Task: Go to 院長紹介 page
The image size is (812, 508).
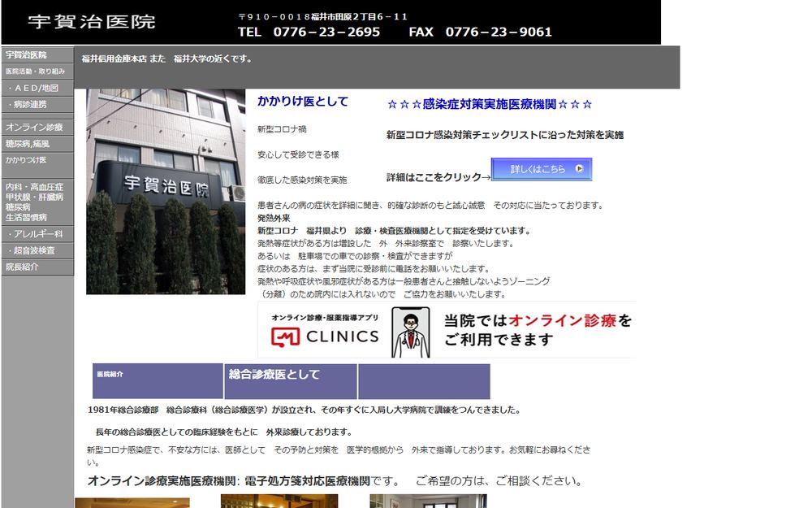Action: point(37,267)
